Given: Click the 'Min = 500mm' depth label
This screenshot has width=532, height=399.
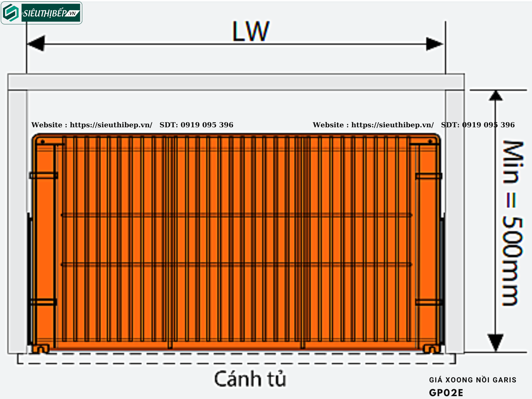Looking at the screenshot, I should [512, 223].
